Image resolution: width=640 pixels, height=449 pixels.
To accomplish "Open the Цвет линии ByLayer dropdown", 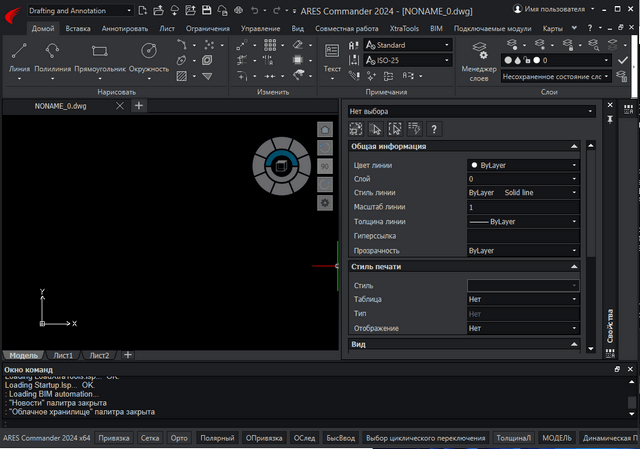I will tap(523, 165).
